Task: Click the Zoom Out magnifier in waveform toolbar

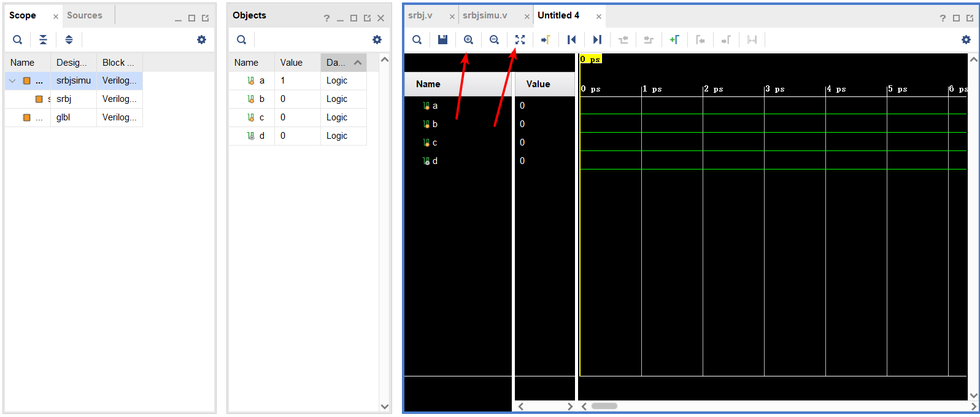Action: [x=494, y=40]
